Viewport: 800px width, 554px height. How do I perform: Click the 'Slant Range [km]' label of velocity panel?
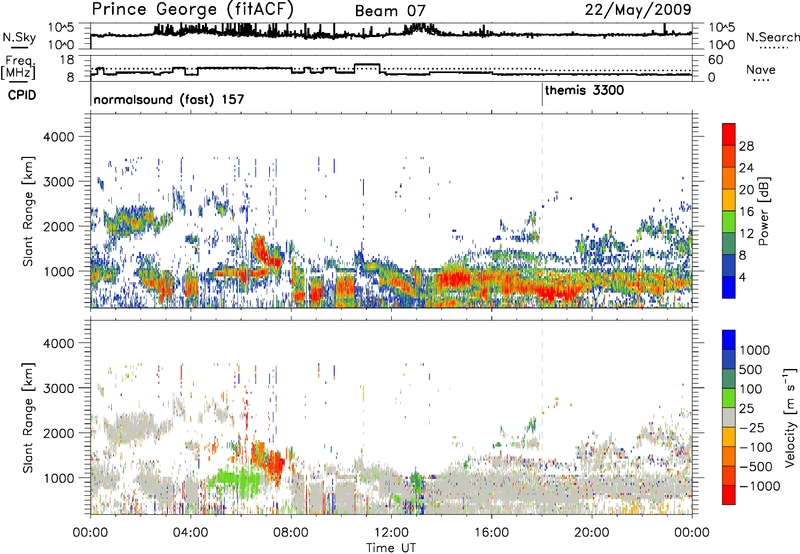28,417
